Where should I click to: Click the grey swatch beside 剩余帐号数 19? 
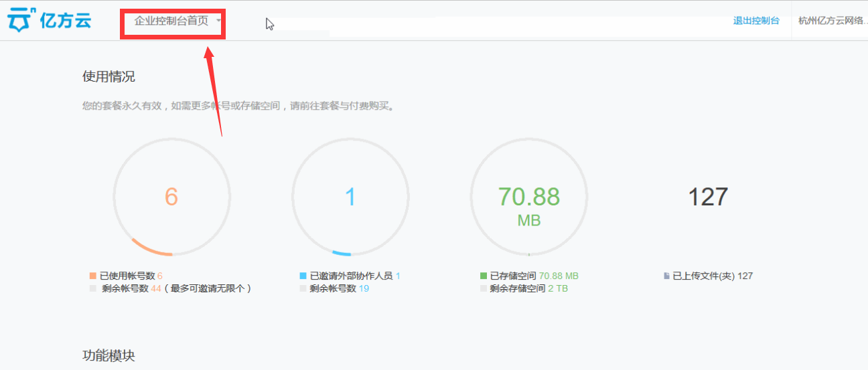click(303, 289)
